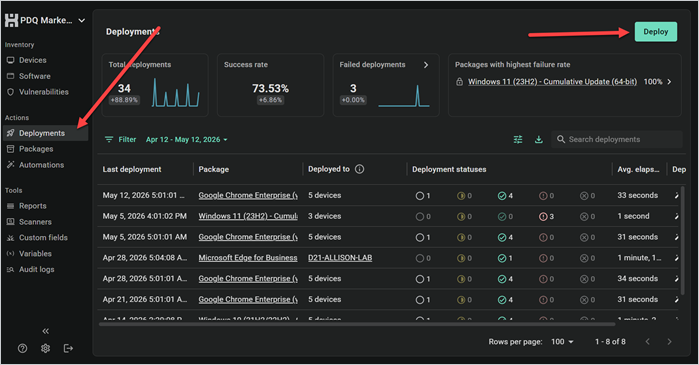Click succeeded checkmark icon in May 12 row
699x365 pixels.
coord(502,196)
